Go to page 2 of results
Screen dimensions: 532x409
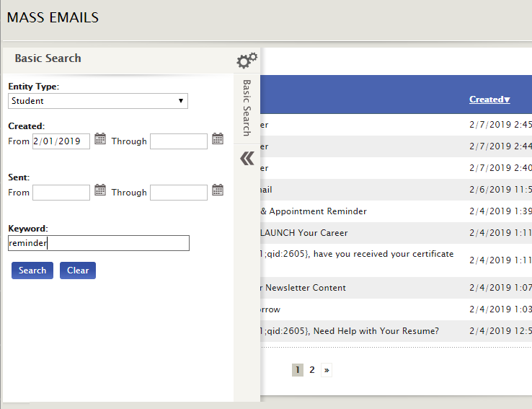pyautogui.click(x=312, y=370)
